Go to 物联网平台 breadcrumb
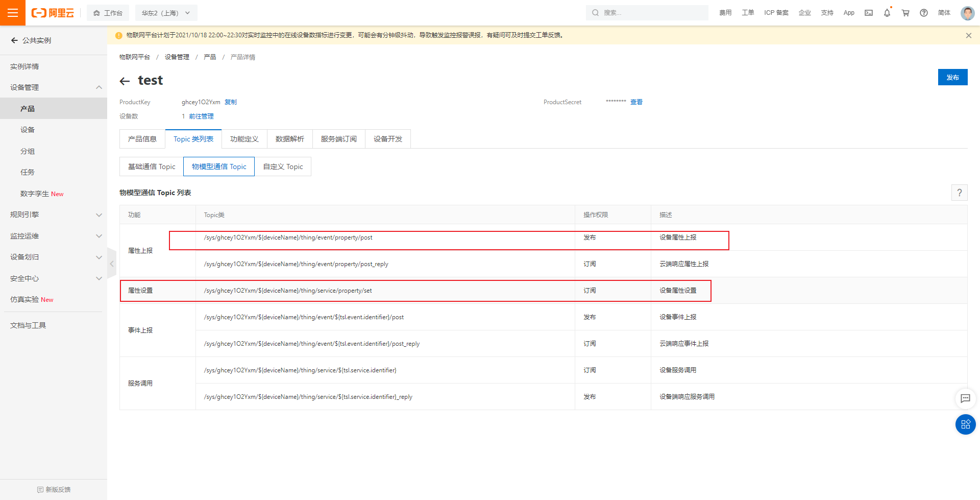980x500 pixels. (x=135, y=57)
